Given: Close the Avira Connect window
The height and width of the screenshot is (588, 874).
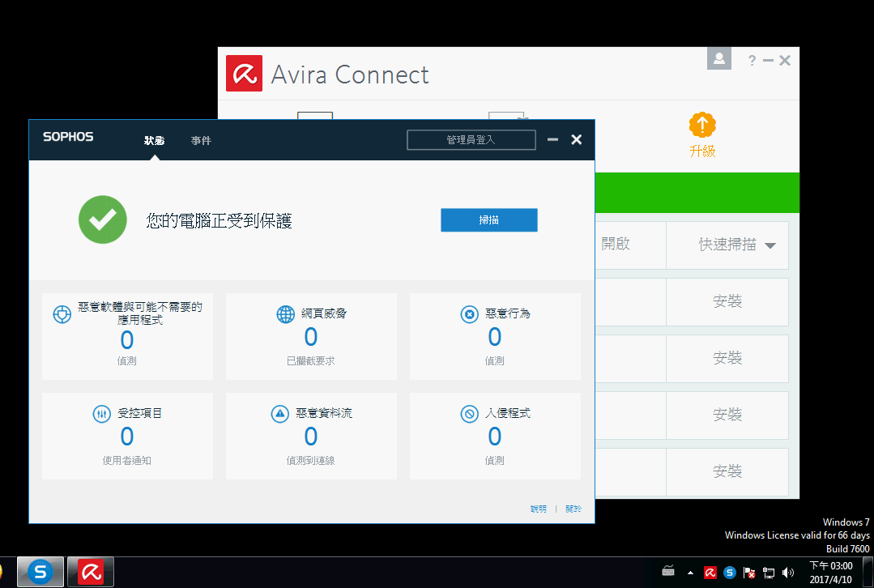Looking at the screenshot, I should pos(785,60).
